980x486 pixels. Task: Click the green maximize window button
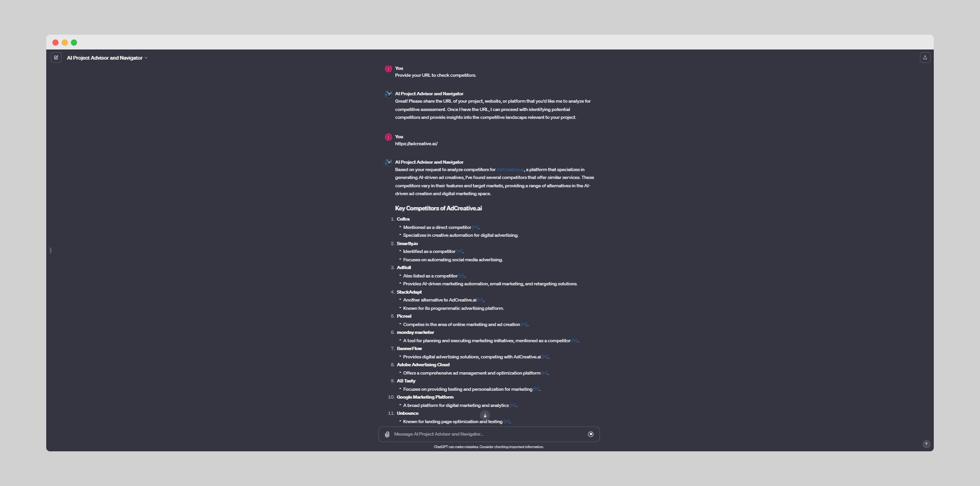coord(74,43)
